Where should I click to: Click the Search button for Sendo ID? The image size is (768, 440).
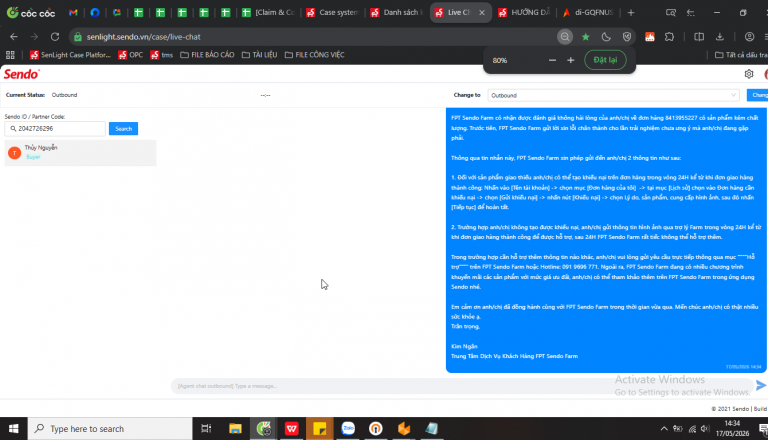(x=123, y=129)
